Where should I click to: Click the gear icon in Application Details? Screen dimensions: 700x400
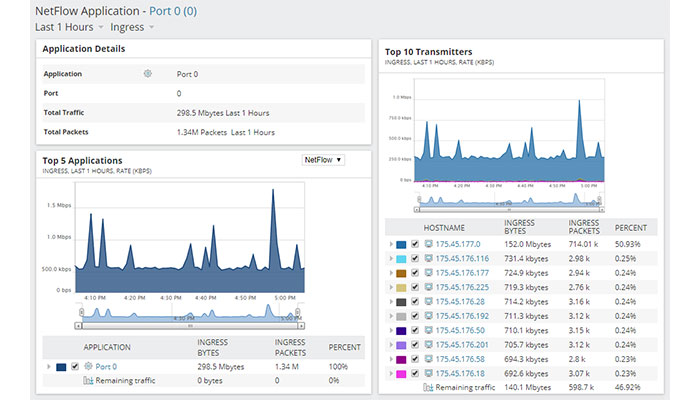pyautogui.click(x=148, y=73)
